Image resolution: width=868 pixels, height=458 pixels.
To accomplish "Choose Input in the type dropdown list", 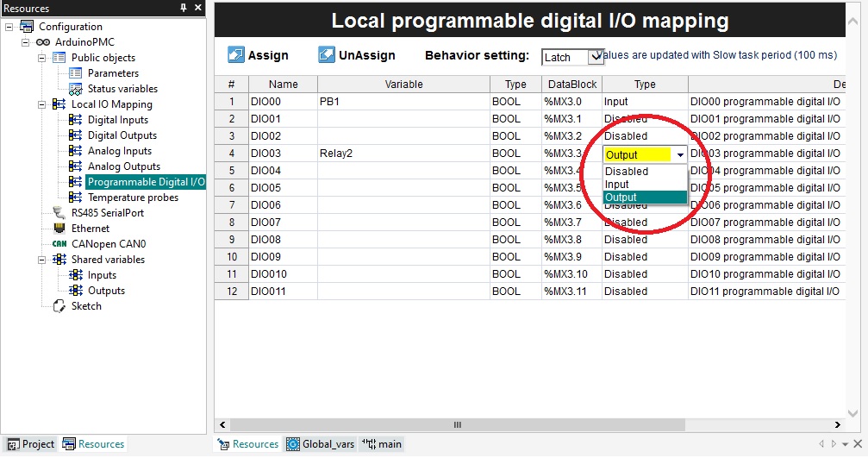I will 645,184.
